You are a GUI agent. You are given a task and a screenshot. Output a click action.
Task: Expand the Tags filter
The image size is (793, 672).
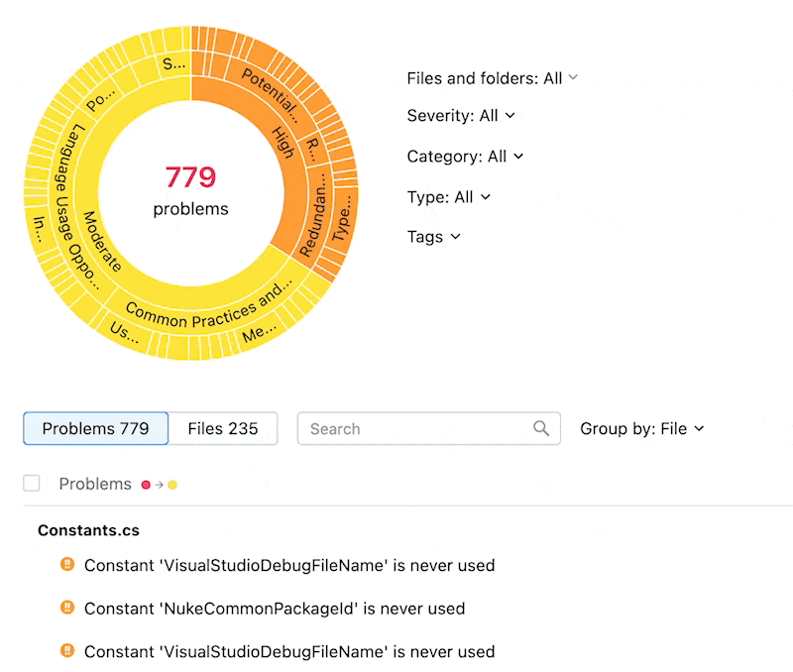434,237
